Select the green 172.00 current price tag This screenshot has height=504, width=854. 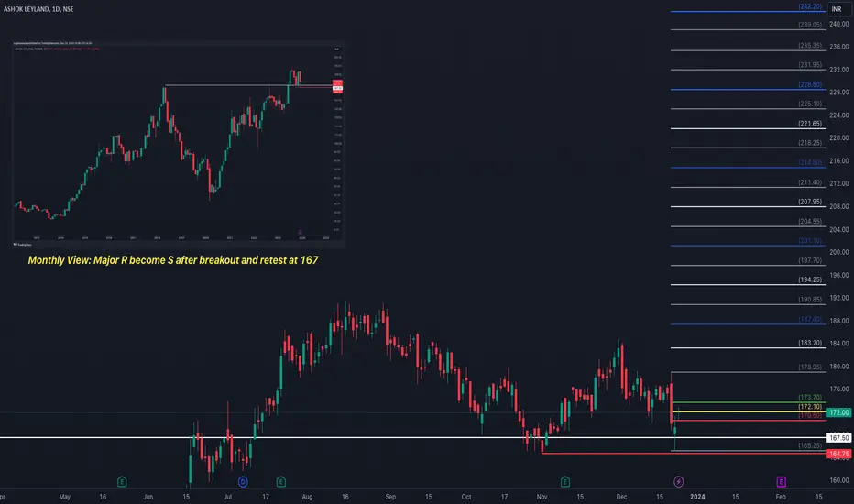(838, 412)
